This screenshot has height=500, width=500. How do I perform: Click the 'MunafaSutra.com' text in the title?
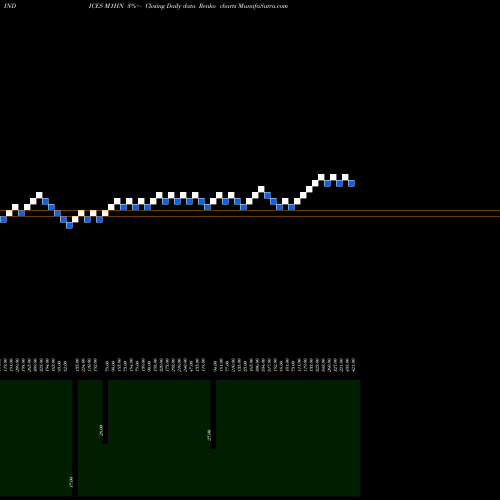[263, 6]
